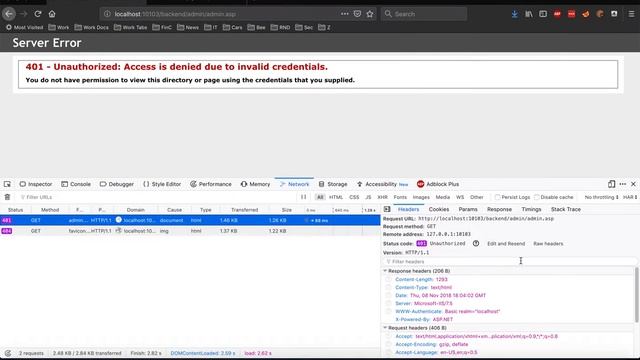This screenshot has height=360, width=640.
Task: Open the Cars bookmarks folder
Action: 233,27
